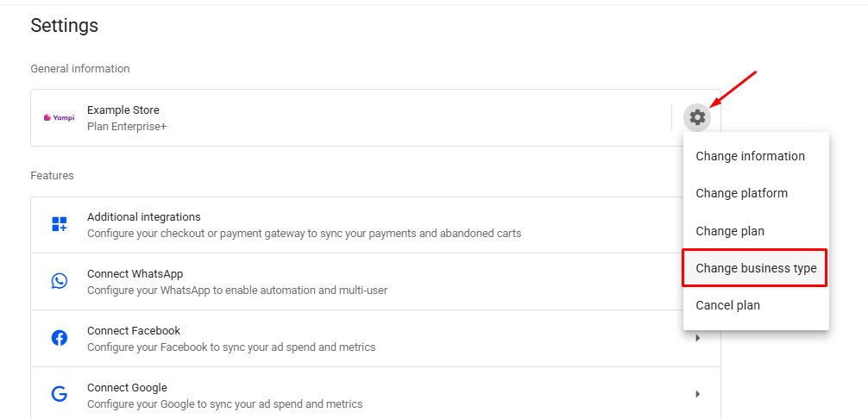Click the Example Store name
The image size is (868, 419).
(x=123, y=109)
